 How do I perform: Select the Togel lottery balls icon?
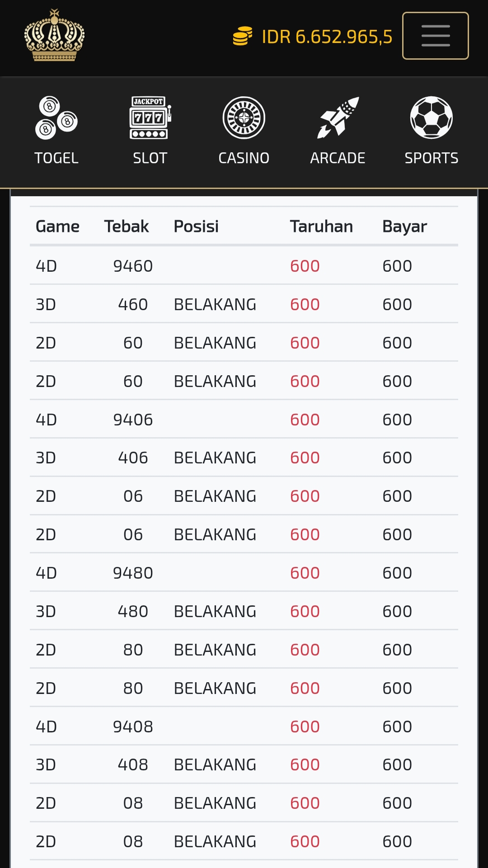[x=56, y=118]
